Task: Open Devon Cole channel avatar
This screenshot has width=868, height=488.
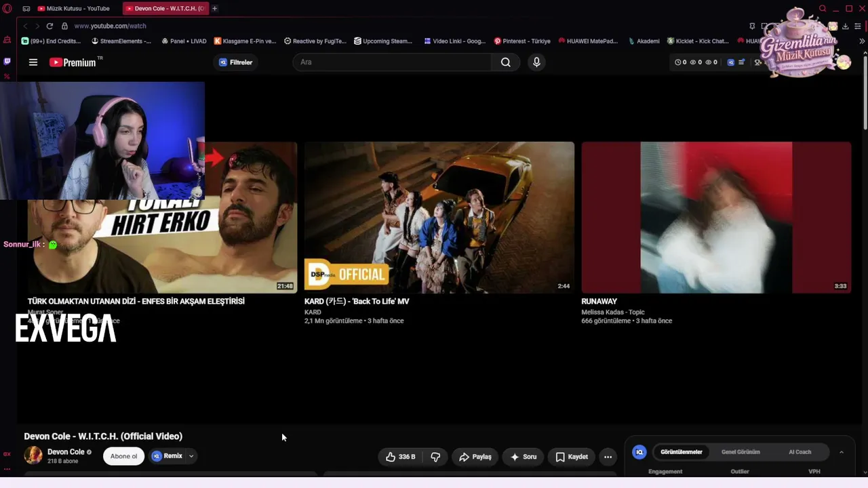Action: [x=33, y=455]
